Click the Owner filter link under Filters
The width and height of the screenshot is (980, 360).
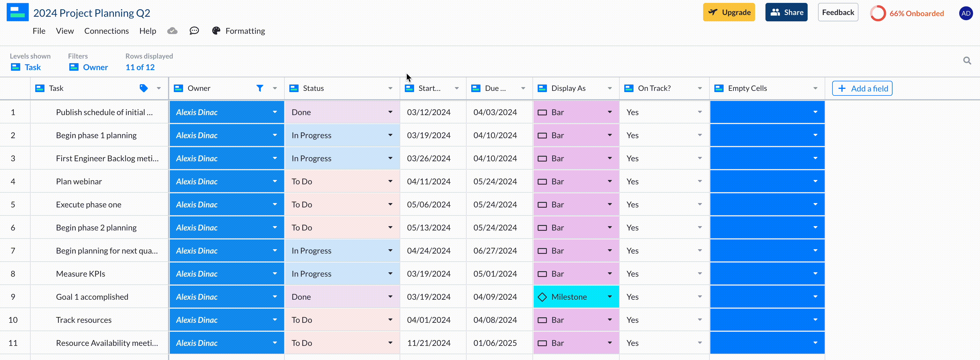95,67
